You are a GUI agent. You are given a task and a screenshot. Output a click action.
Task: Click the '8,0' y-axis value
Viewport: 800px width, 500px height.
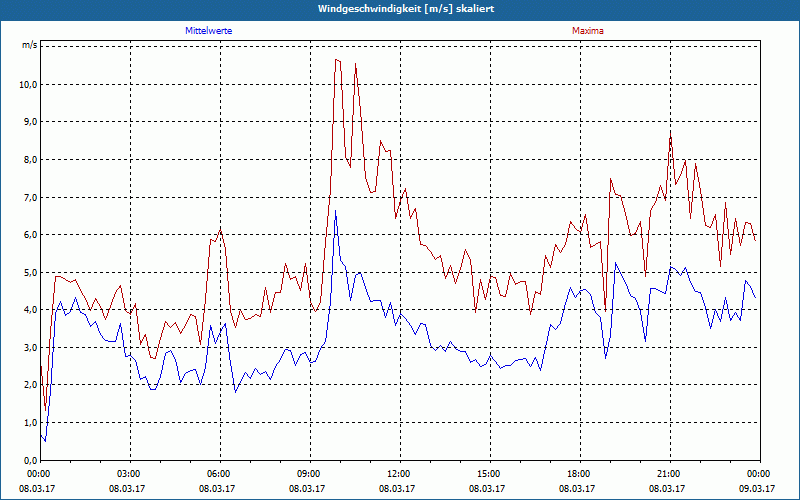tap(31, 160)
